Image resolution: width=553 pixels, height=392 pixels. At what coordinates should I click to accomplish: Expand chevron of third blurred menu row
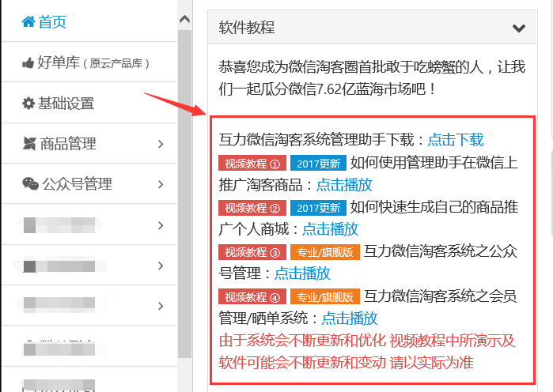(161, 306)
